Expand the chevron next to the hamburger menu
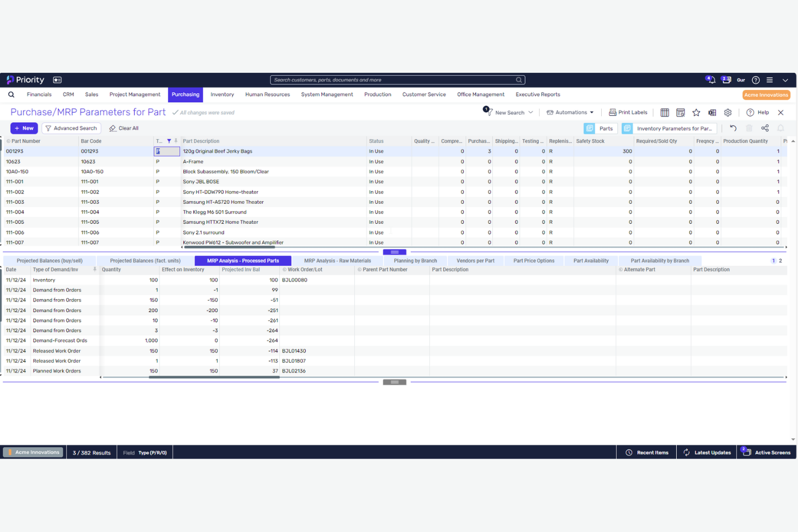 (785, 79)
